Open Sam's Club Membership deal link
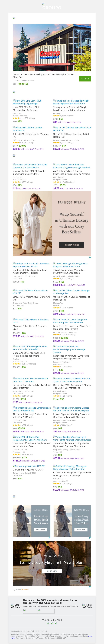This screenshot has height=644, width=104. 27,102
